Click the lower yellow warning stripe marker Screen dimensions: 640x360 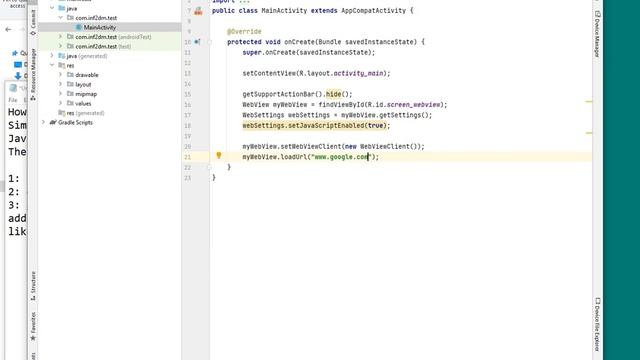(x=589, y=133)
